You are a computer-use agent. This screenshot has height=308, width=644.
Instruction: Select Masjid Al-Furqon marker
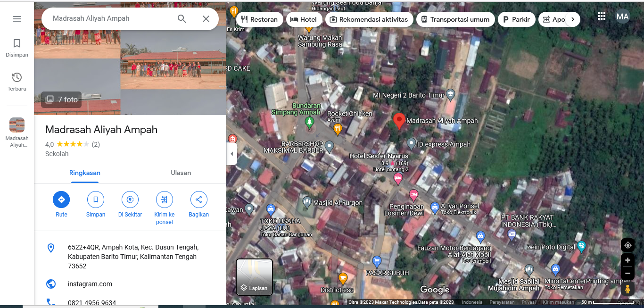(x=307, y=203)
